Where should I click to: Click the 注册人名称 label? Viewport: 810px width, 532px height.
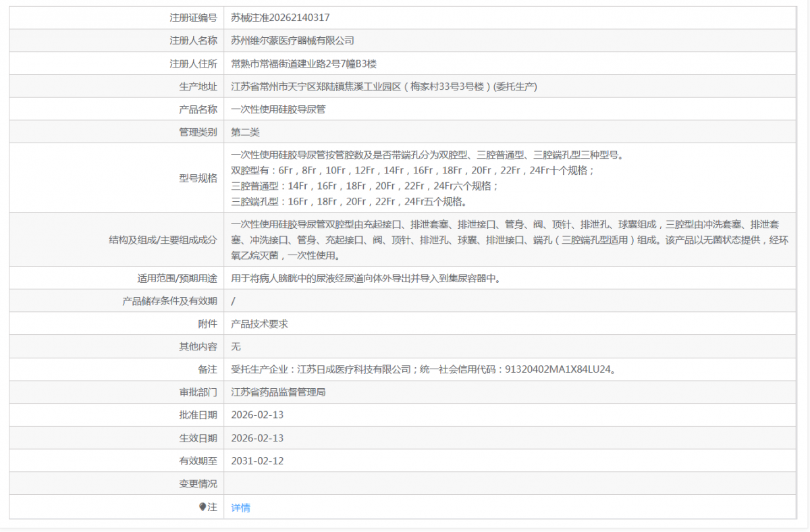pyautogui.click(x=193, y=41)
